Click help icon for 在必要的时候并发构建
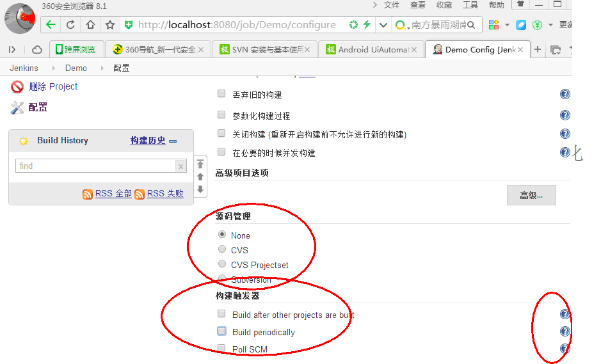The width and height of the screenshot is (601, 364). pos(565,152)
